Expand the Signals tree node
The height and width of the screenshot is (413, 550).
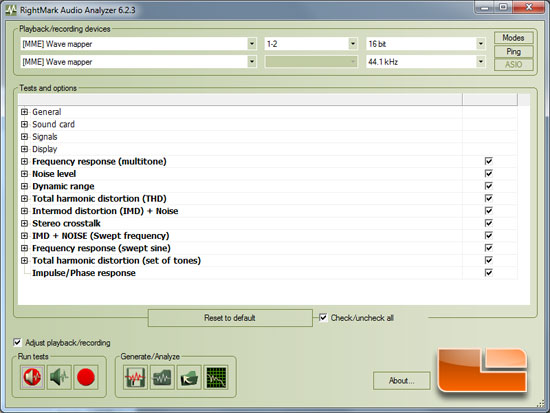click(x=24, y=136)
